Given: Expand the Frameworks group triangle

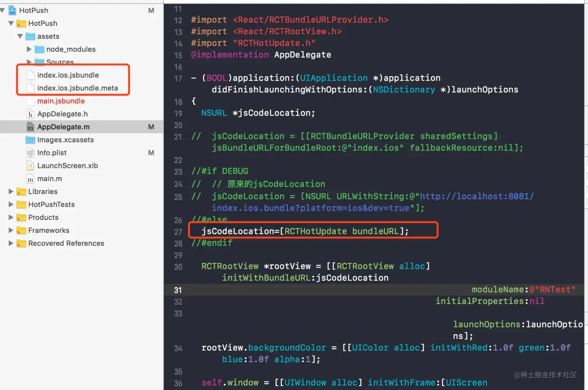Looking at the screenshot, I should coord(11,230).
